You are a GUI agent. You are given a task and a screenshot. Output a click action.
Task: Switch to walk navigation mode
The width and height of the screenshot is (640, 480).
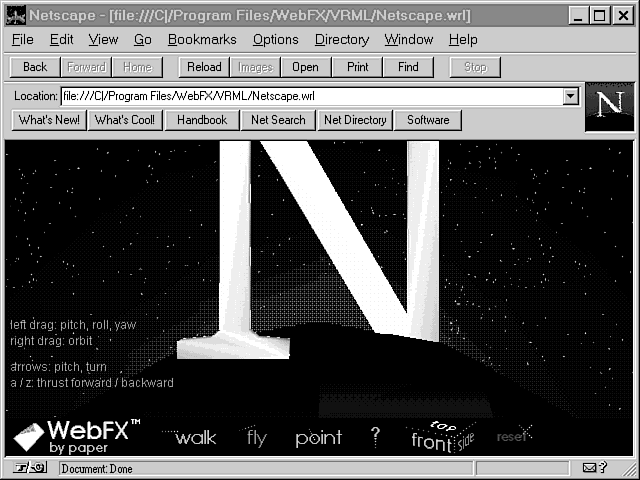point(195,438)
